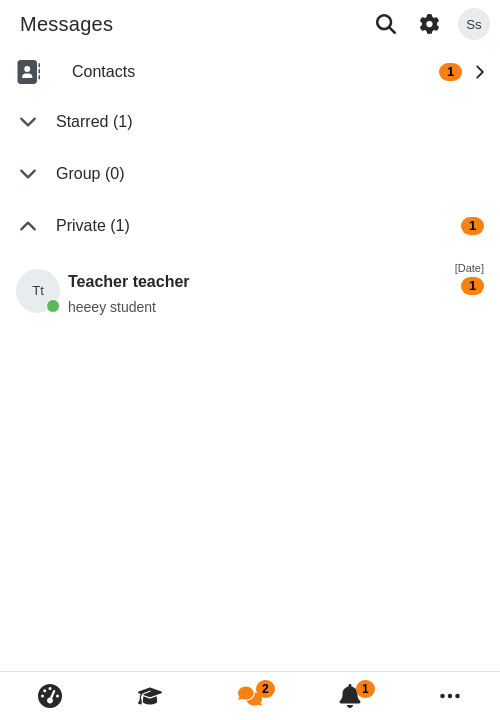Open the dashboard gauge tab icon
The width and height of the screenshot is (500, 720).
[x=50, y=696]
